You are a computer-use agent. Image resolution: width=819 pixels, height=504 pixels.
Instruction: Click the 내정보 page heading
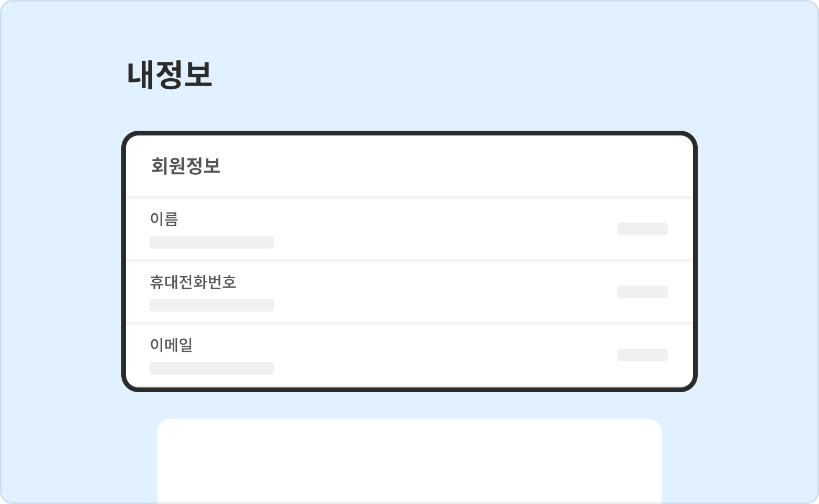coord(169,75)
